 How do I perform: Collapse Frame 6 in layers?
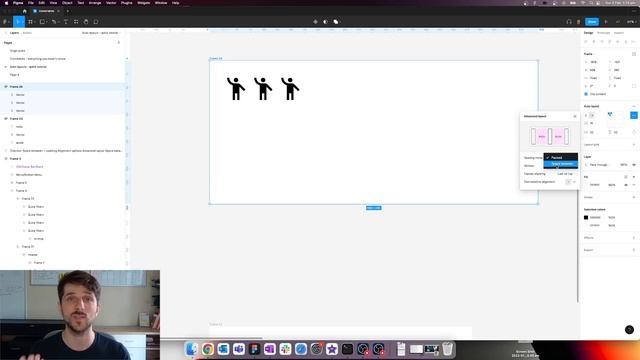6,159
